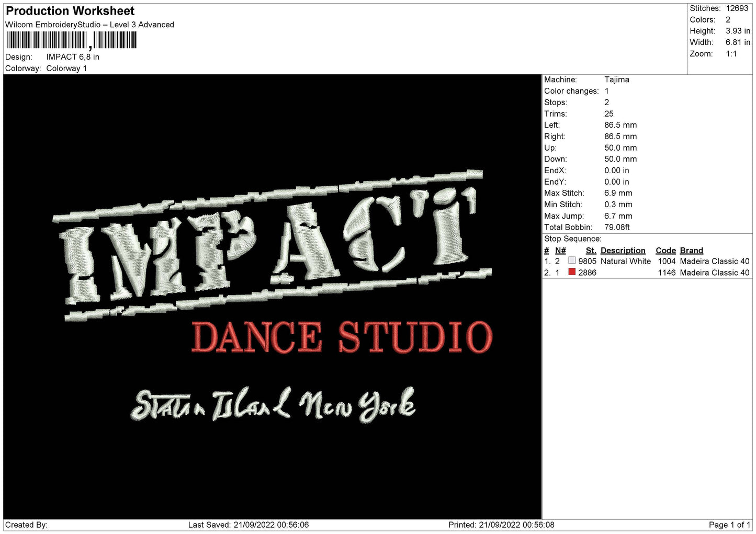
Task: Click the Production Worksheet title
Action: click(x=70, y=11)
